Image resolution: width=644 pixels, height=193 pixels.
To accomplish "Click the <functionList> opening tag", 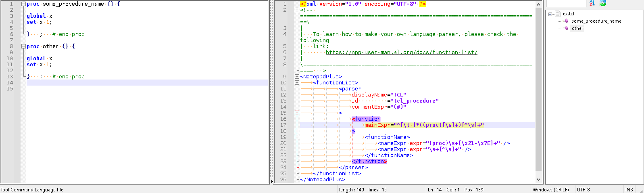I will click(x=336, y=83).
